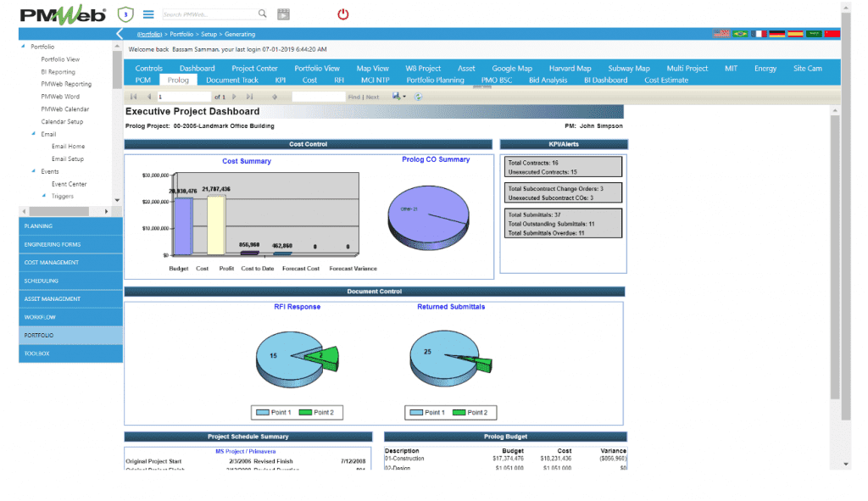Screen dimensions: 868x501
Task: Click the MS Project / Primavera link
Action: tap(245, 451)
